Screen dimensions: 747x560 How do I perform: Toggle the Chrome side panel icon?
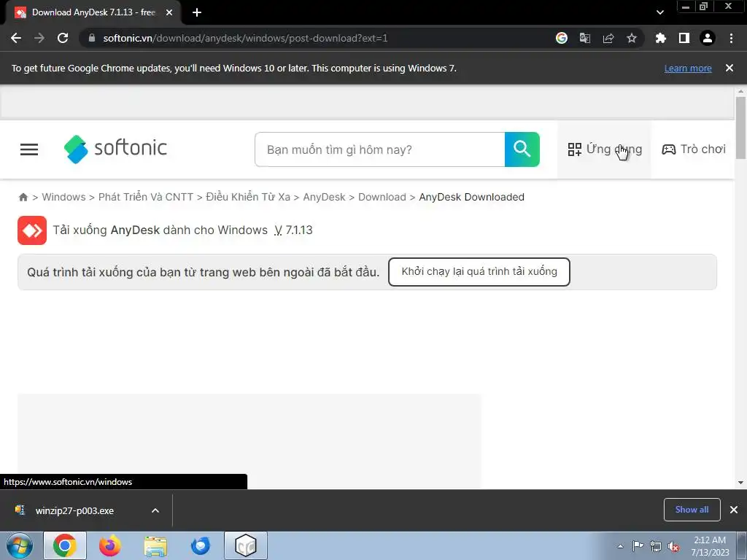click(x=684, y=38)
